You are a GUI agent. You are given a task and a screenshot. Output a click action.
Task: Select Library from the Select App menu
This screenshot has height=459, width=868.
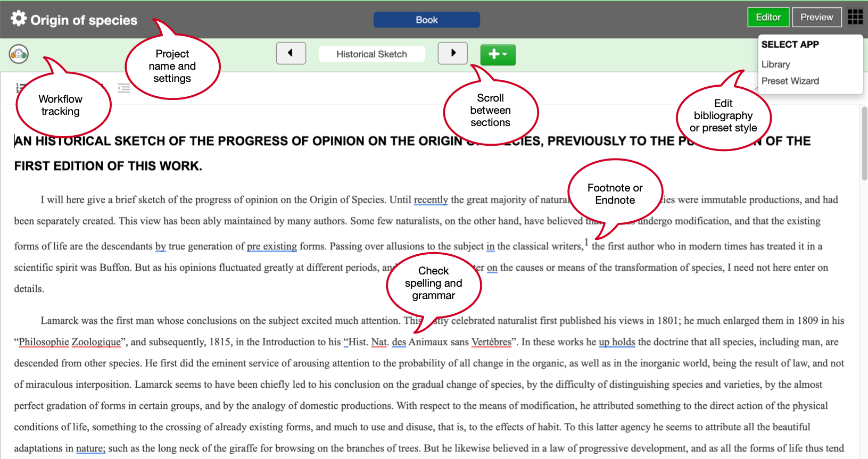775,64
